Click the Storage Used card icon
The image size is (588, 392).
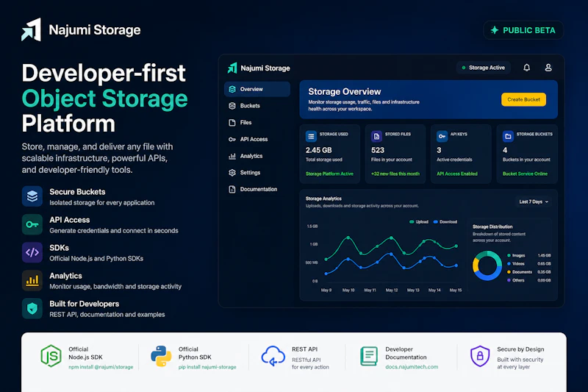(311, 136)
